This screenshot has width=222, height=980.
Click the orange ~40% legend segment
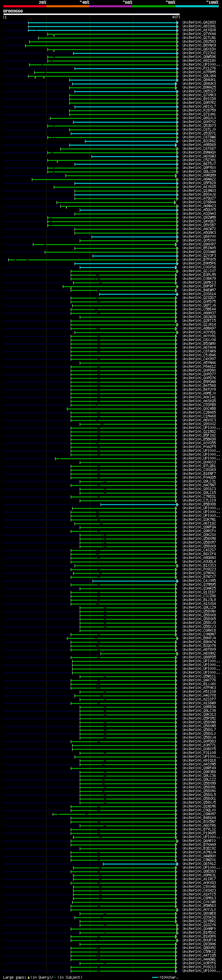coord(68,6)
